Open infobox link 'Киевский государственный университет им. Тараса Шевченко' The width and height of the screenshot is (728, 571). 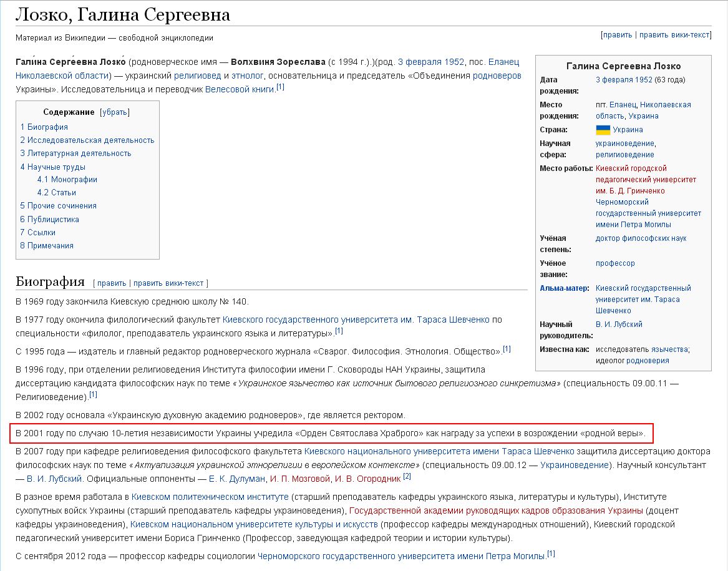click(643, 299)
